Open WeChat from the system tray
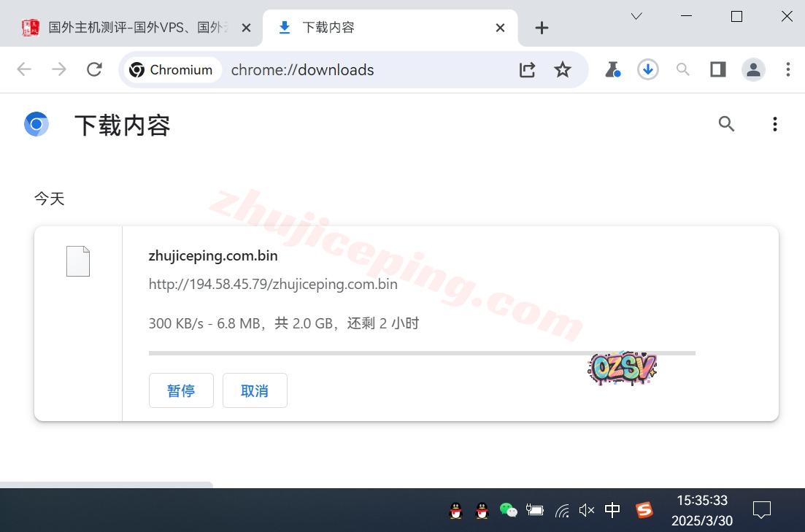This screenshot has height=532, width=805. [x=508, y=510]
